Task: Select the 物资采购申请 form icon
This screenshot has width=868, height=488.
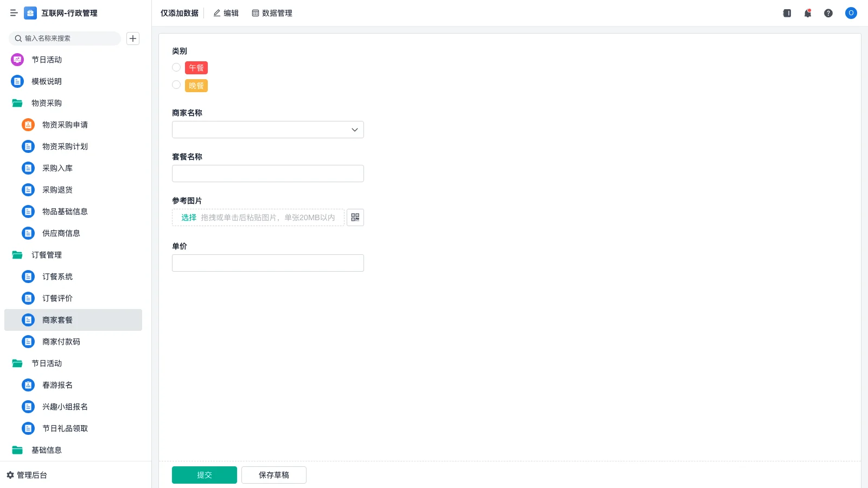Action: point(28,125)
